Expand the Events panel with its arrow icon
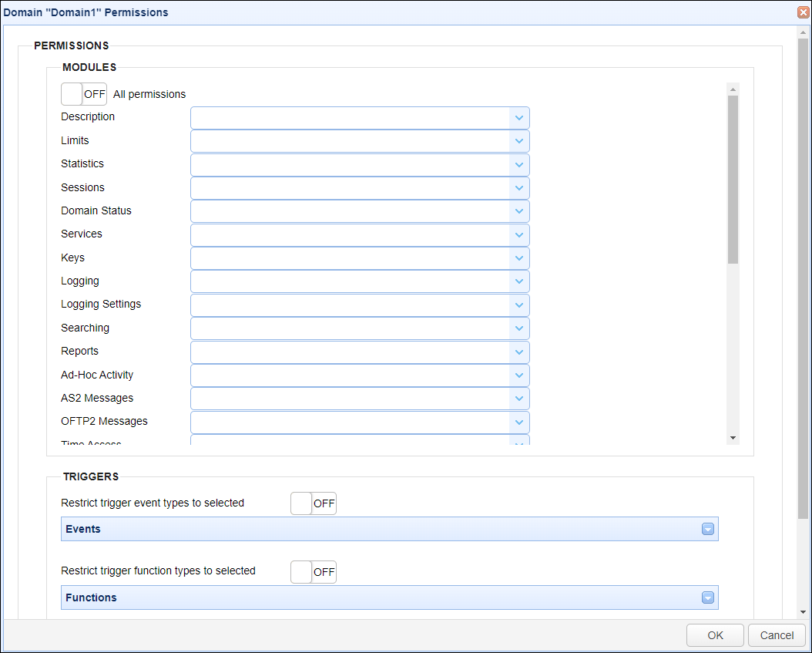Image resolution: width=812 pixels, height=653 pixels. point(708,529)
